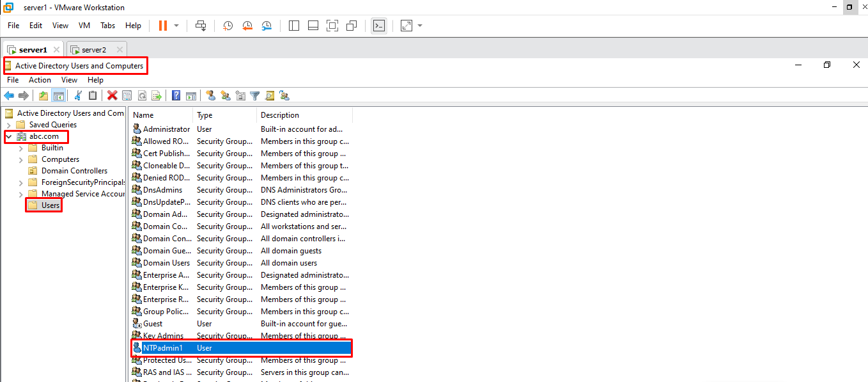868x382 pixels.
Task: Open the blue question mark Help icon
Action: 176,95
